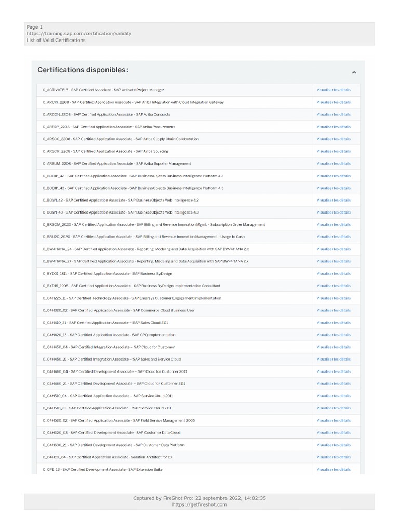View details for C_BYD01_1811 Business ByDesign
Viewport: 399px width, 532px height.
(334, 274)
